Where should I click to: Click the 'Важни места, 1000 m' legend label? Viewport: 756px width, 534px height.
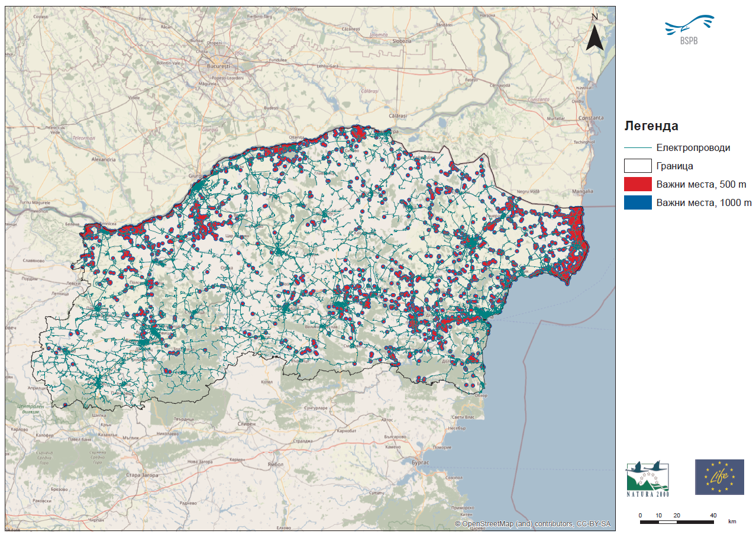pos(703,202)
